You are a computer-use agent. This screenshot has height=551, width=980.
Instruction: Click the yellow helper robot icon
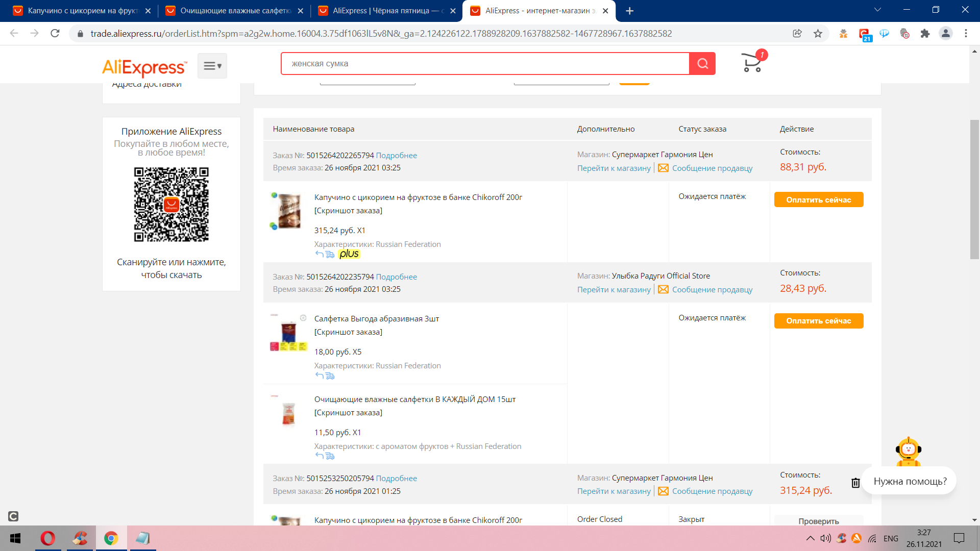click(x=909, y=452)
